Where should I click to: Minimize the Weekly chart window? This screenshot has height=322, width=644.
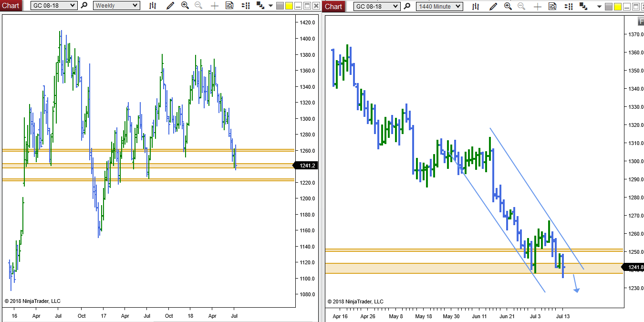coord(298,6)
